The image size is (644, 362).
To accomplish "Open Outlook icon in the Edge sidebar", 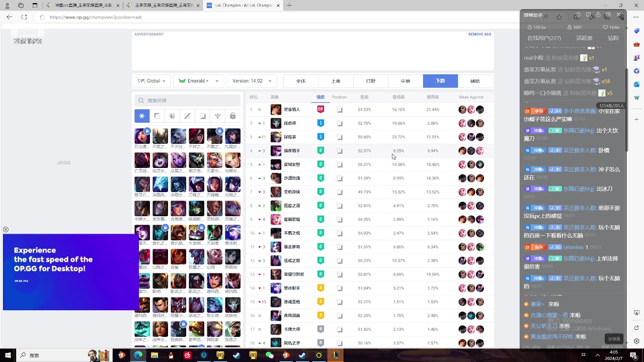I will (636, 84).
